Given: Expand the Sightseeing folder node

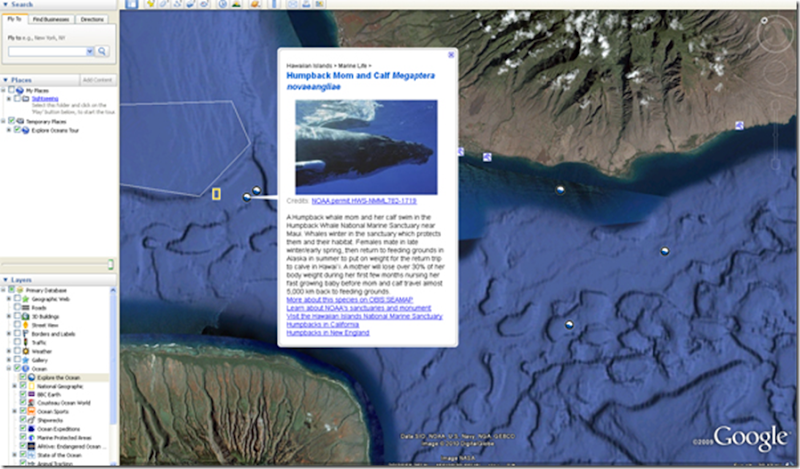Looking at the screenshot, I should pyautogui.click(x=9, y=98).
